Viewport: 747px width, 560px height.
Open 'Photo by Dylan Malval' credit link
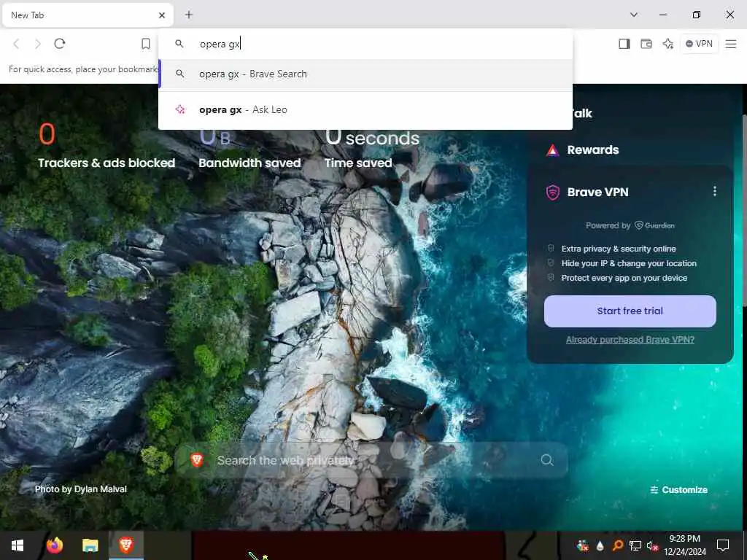(81, 489)
